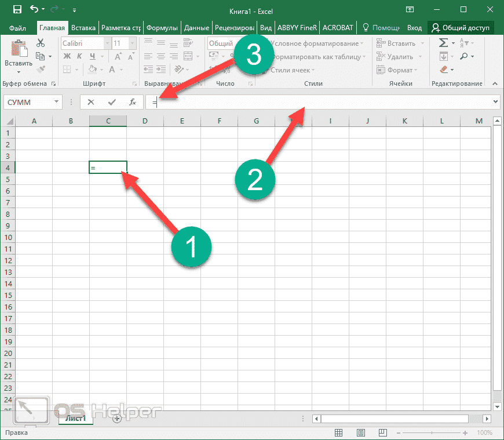Switch to Page Layout view in status bar
This screenshot has width=504, height=440.
360,433
